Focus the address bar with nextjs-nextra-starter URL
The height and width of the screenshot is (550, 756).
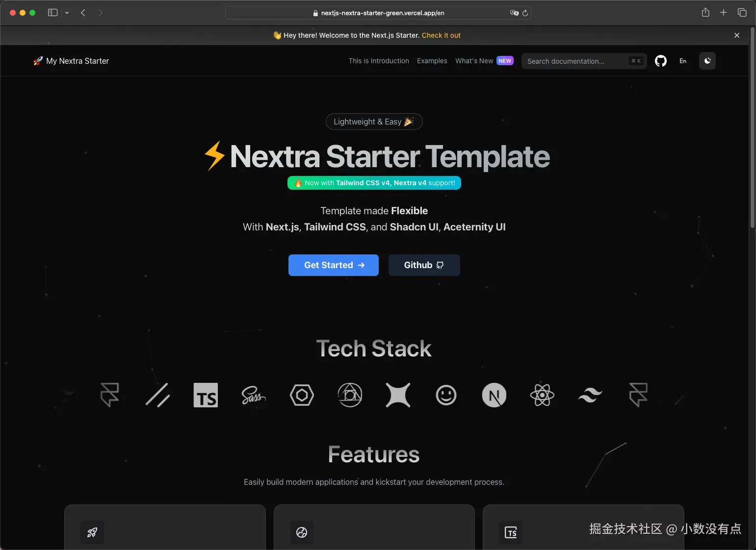pyautogui.click(x=378, y=13)
